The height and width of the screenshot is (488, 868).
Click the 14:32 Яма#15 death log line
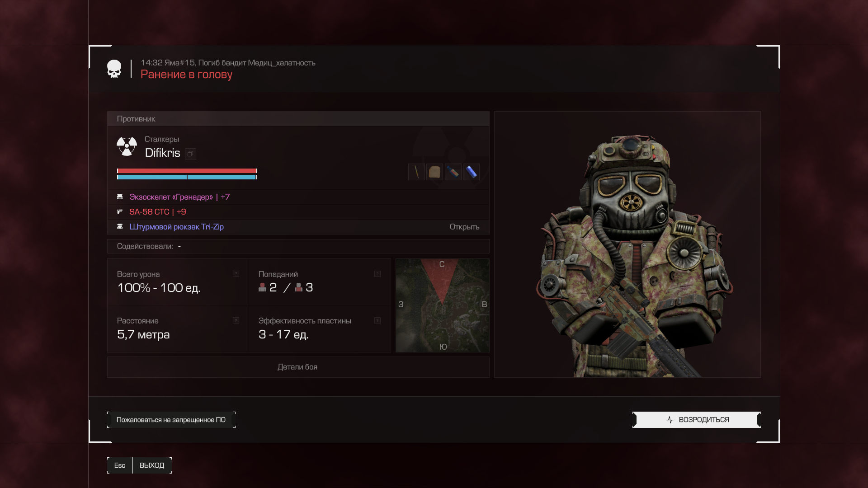[228, 63]
